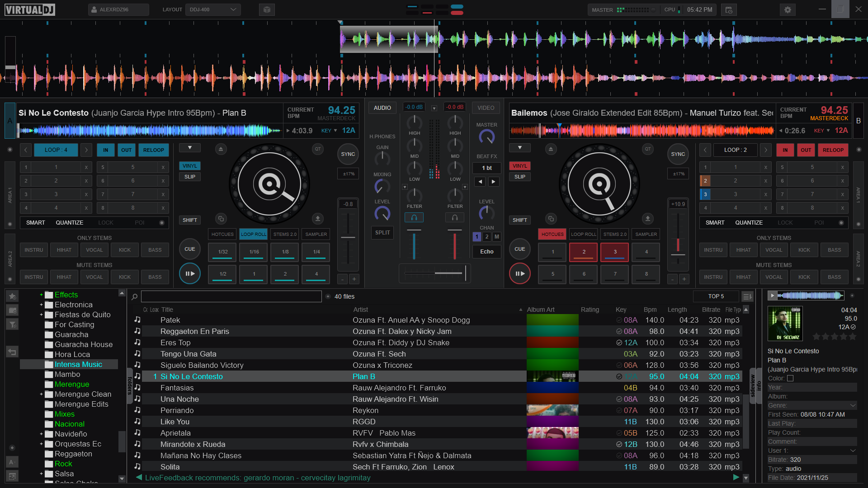Click the browser search magnifier icon
The height and width of the screenshot is (488, 868).
(134, 297)
